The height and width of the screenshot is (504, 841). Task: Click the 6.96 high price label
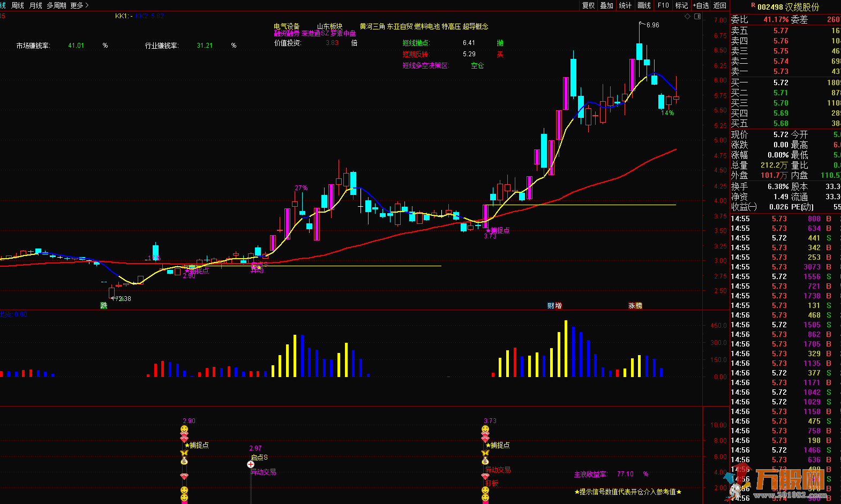653,25
